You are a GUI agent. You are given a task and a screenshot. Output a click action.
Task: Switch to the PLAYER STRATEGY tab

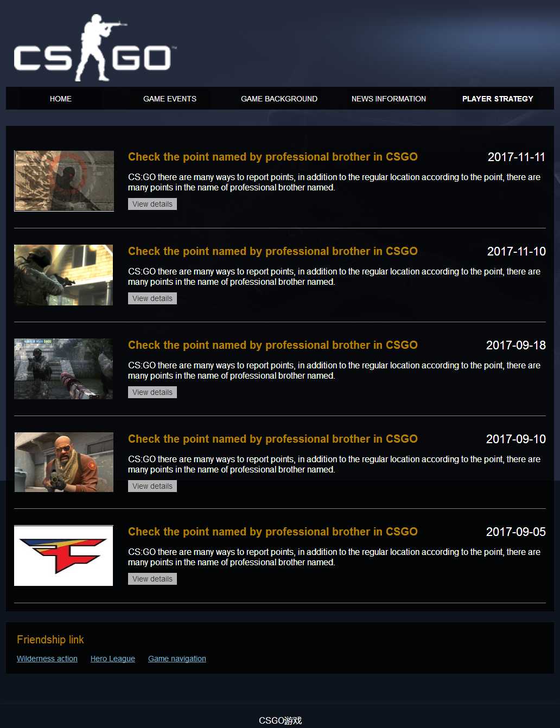coord(498,99)
